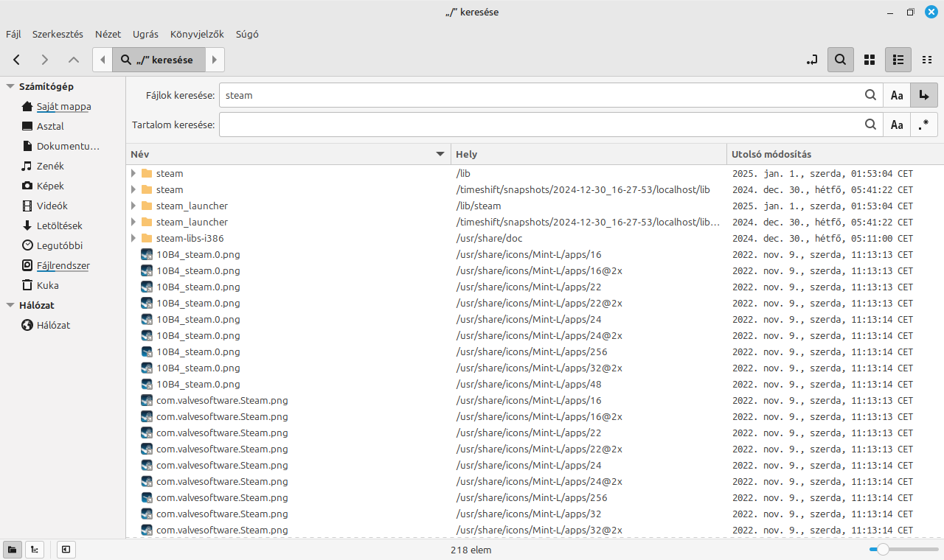Image resolution: width=944 pixels, height=560 pixels.
Task: Open Letöltések in the sidebar
Action: pos(59,225)
